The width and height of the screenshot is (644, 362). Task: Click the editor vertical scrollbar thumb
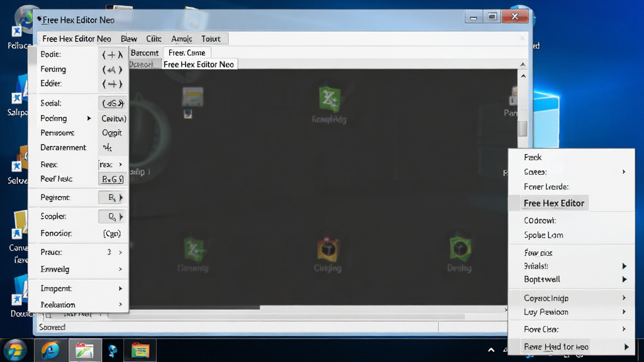(523, 128)
